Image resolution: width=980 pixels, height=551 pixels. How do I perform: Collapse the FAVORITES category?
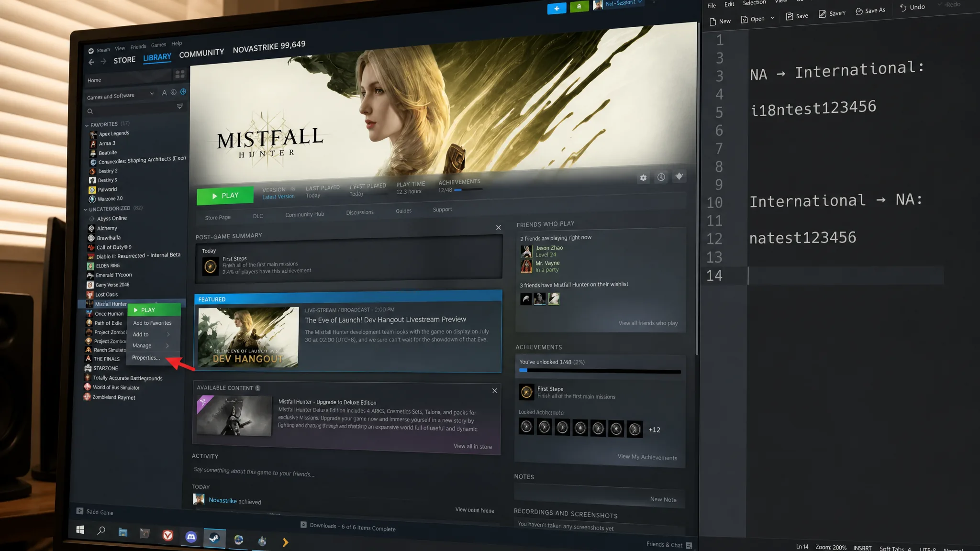[87, 125]
